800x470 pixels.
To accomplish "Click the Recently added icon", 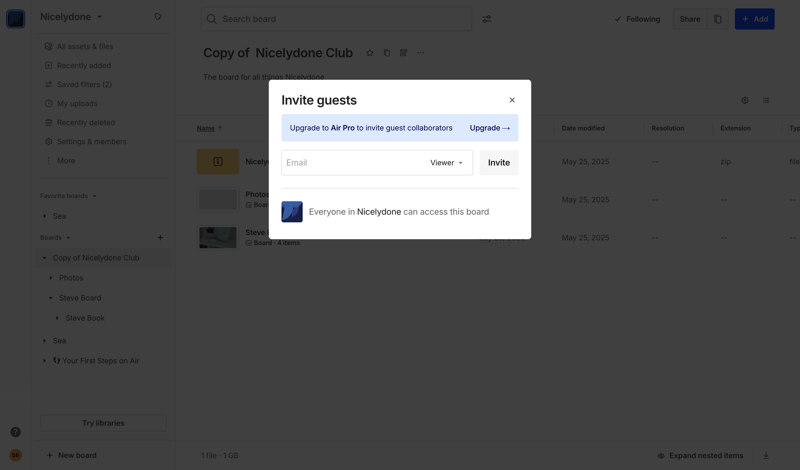I will click(48, 65).
